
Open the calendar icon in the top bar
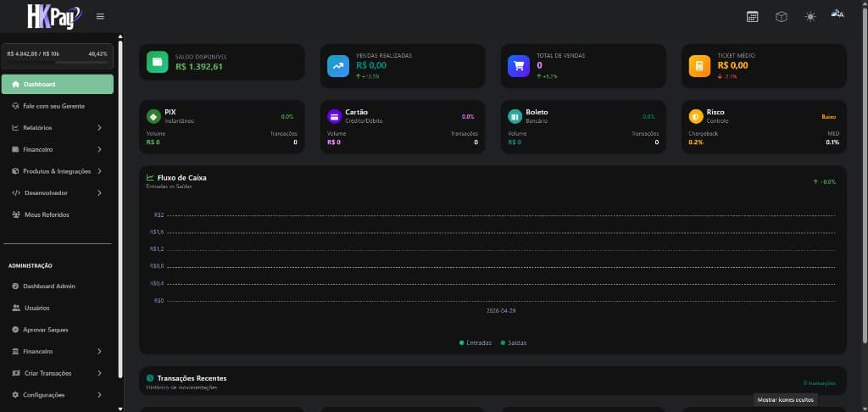click(x=753, y=17)
